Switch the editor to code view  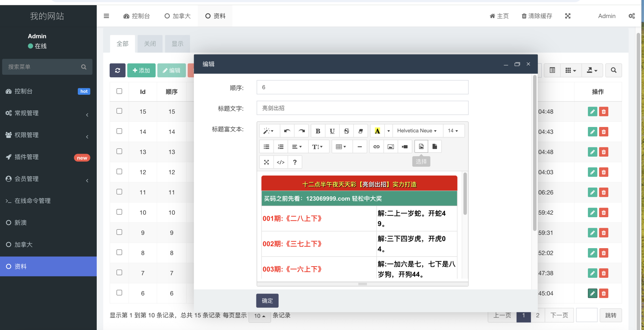point(280,162)
